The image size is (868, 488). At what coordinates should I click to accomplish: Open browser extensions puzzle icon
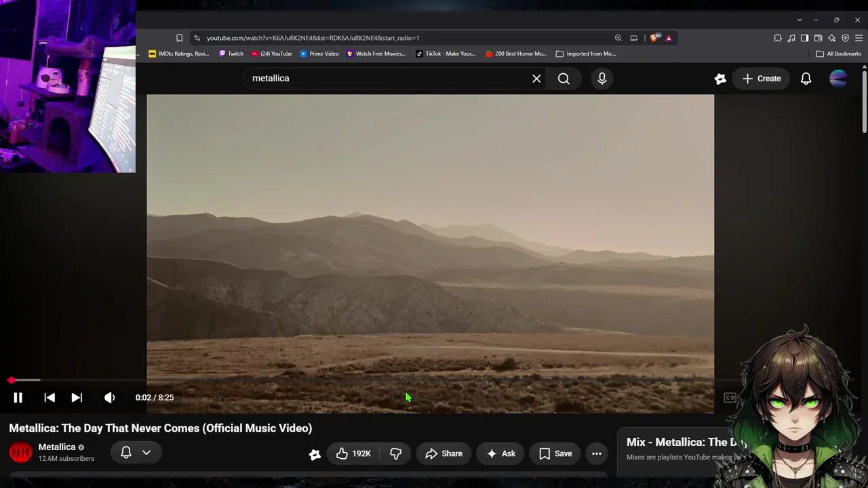pos(778,38)
